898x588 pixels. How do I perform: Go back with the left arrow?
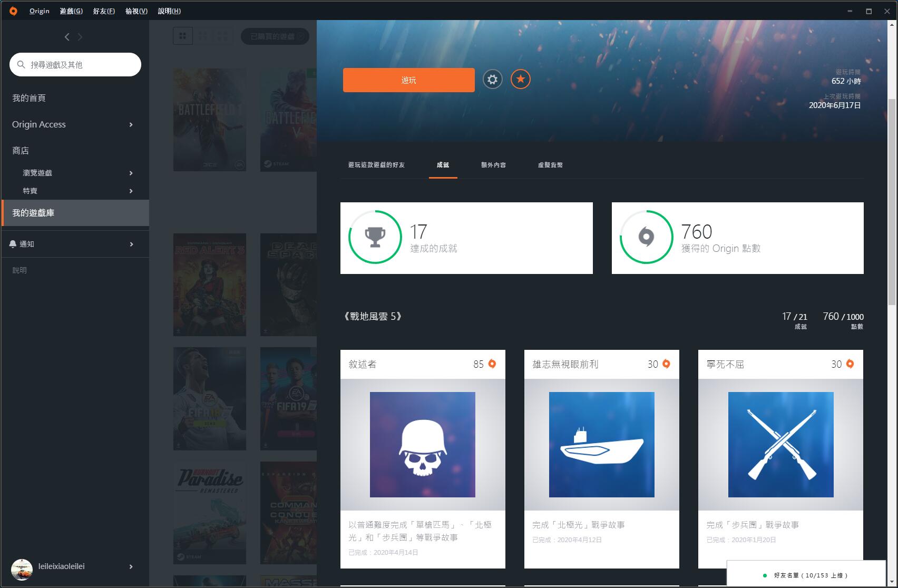[x=67, y=37]
